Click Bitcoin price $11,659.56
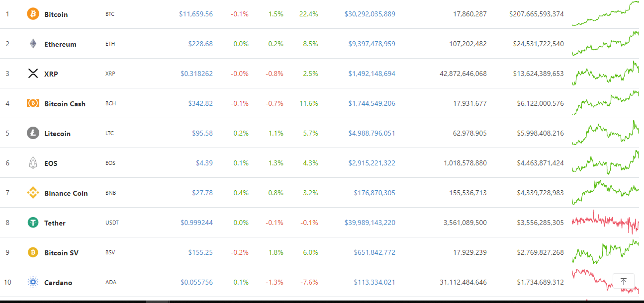 (196, 14)
